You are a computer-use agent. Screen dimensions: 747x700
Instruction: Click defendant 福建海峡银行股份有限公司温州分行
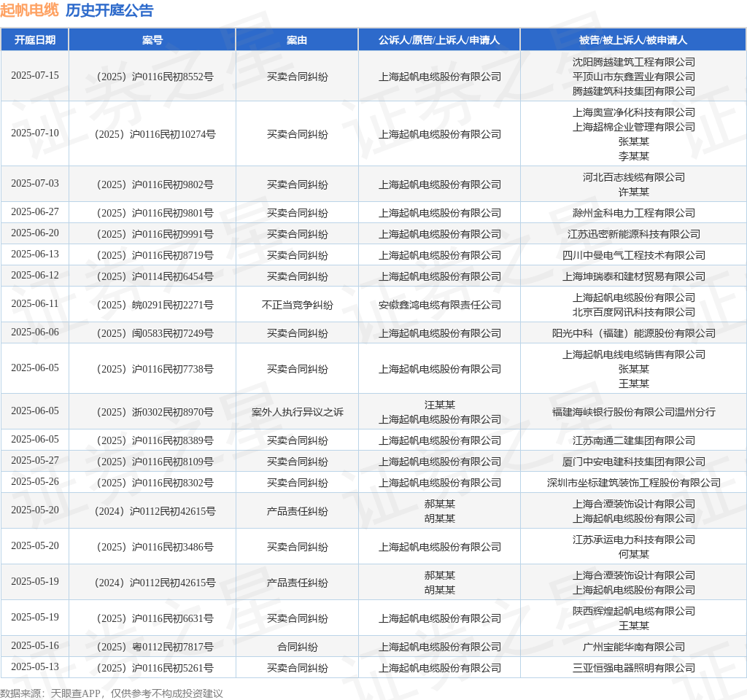634,412
